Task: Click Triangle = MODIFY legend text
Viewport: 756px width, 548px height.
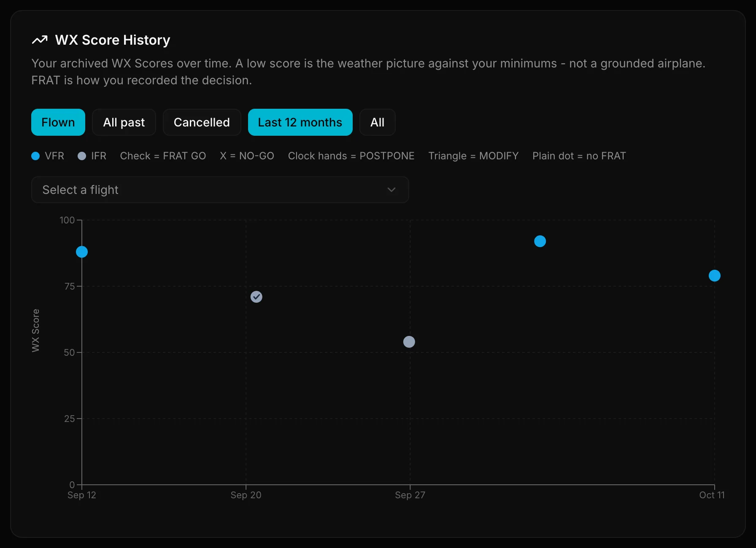Action: coord(473,156)
